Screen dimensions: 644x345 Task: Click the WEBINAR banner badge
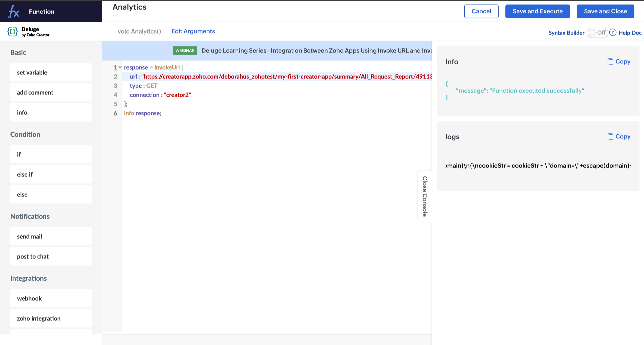[185, 50]
